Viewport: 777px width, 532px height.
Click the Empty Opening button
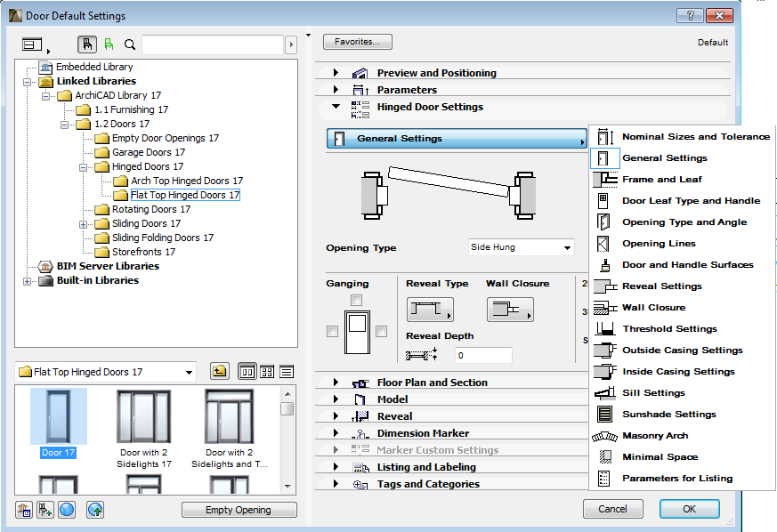239,509
